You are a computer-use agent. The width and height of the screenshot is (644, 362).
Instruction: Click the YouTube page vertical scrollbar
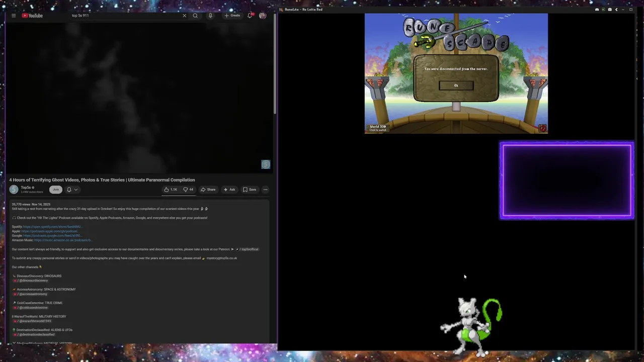[x=275, y=63]
